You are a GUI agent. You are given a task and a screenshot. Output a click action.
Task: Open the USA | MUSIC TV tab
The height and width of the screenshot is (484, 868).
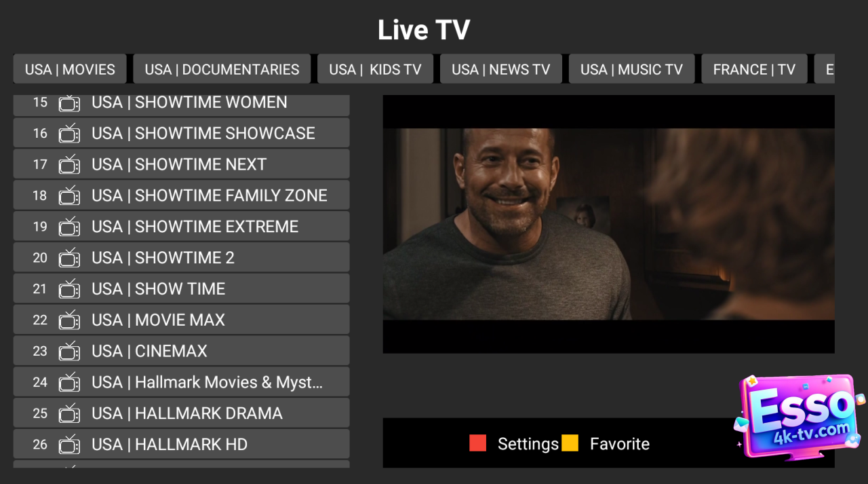click(631, 69)
